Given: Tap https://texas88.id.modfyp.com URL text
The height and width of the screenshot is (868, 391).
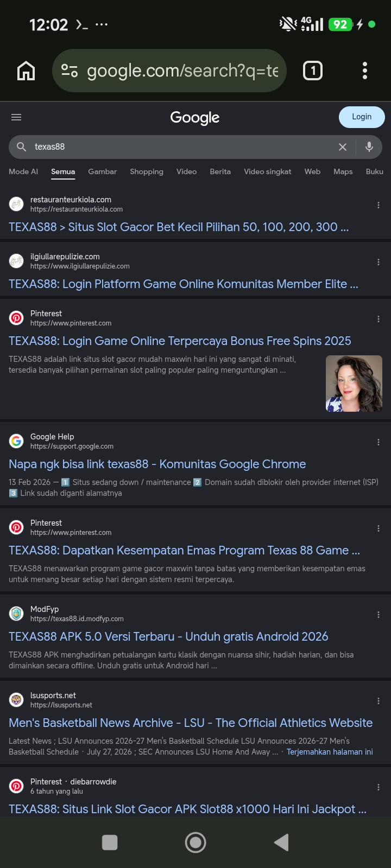Looking at the screenshot, I should 77,619.
